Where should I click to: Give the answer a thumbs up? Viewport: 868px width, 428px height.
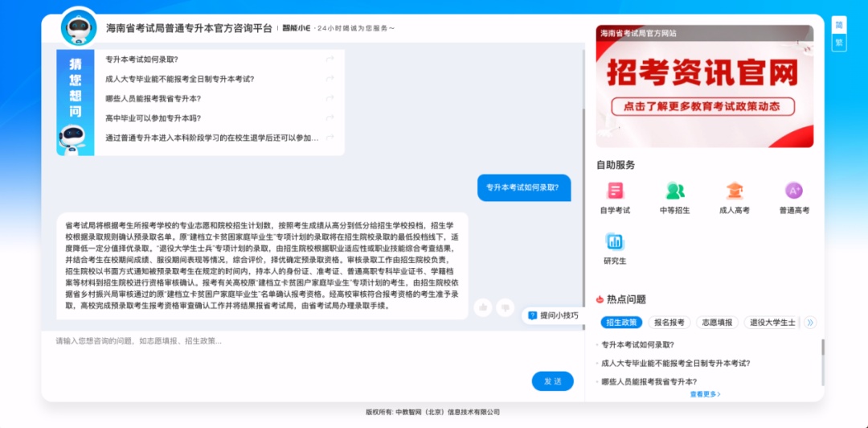[x=483, y=307]
